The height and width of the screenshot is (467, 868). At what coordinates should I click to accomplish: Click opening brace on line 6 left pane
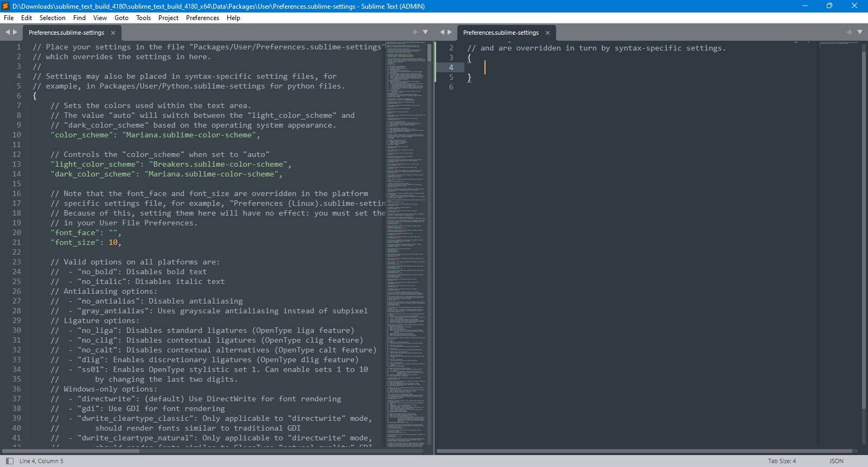pyautogui.click(x=35, y=96)
